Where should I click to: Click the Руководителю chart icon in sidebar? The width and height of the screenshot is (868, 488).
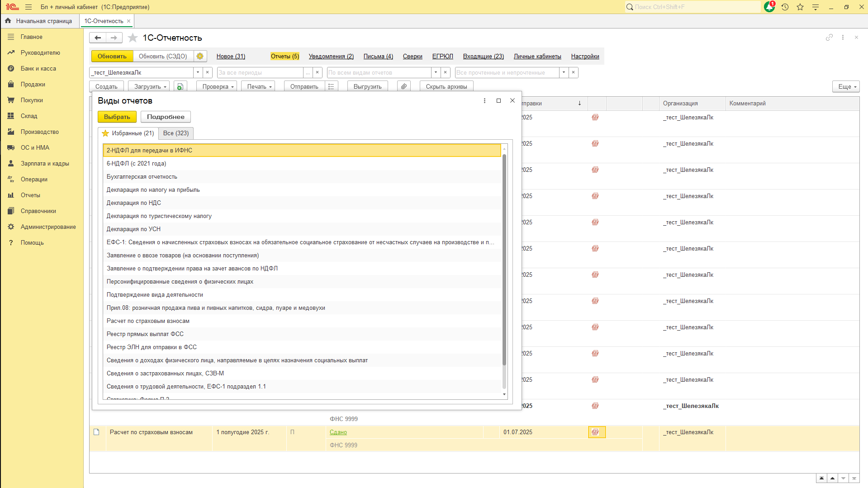[x=11, y=52]
